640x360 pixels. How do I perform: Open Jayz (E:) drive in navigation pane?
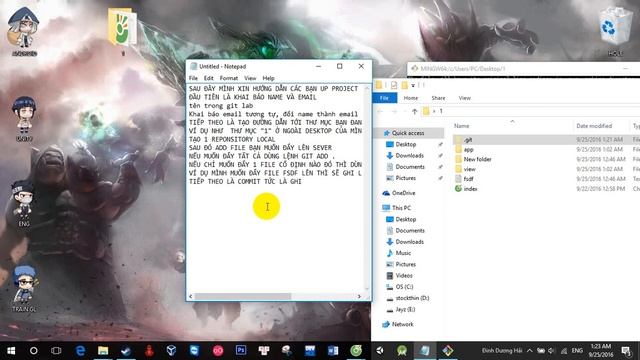click(x=405, y=309)
